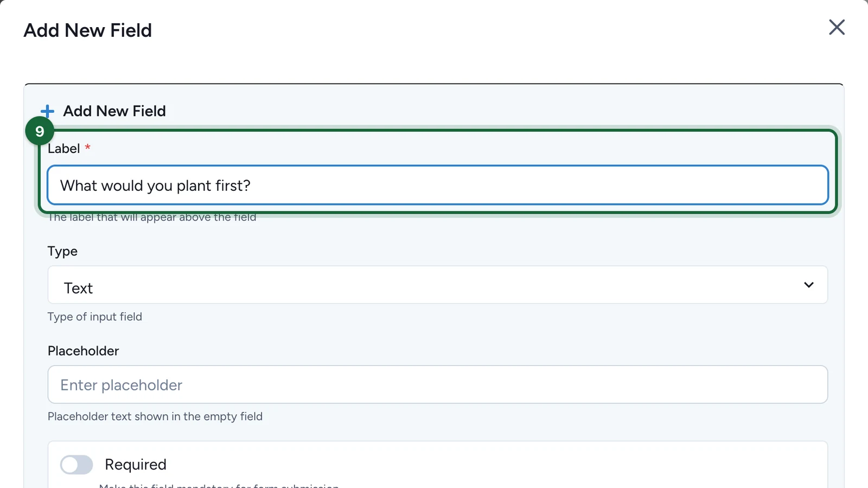Click the 'Type' field label
This screenshot has width=868, height=488.
62,252
